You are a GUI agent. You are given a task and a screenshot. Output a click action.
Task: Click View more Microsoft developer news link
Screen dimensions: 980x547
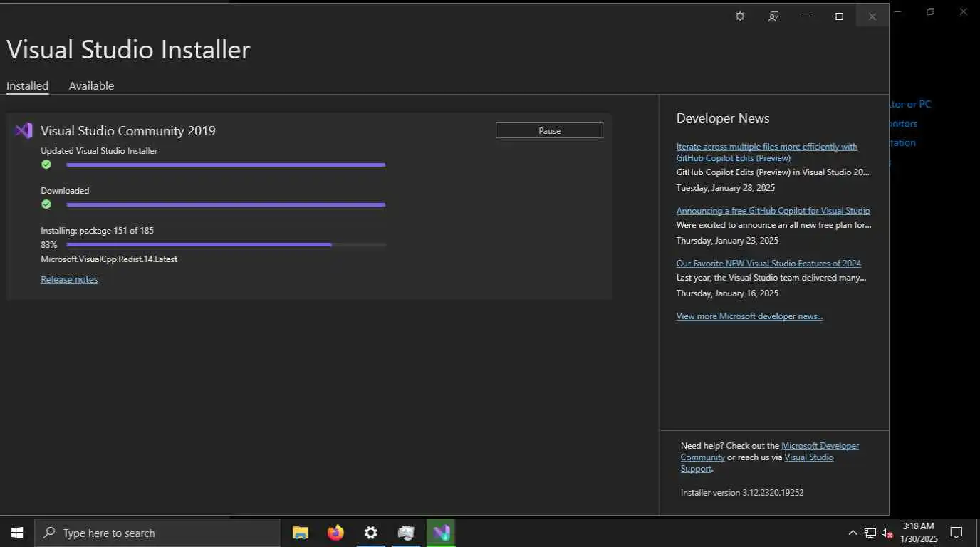tap(749, 316)
